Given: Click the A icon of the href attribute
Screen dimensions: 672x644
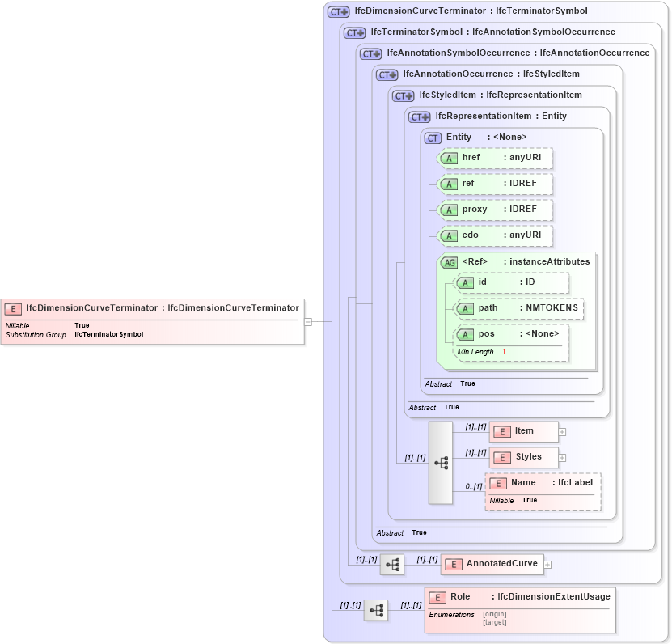Looking at the screenshot, I should click(449, 159).
